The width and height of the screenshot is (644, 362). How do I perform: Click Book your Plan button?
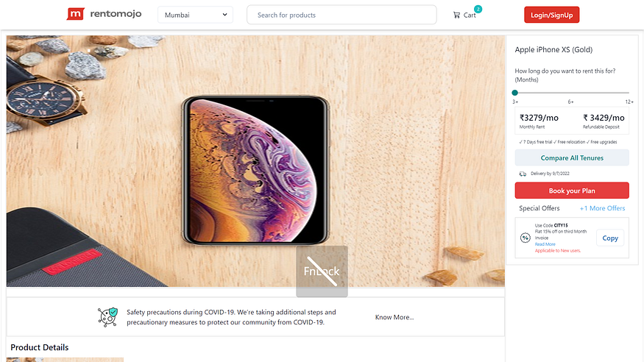pyautogui.click(x=572, y=191)
